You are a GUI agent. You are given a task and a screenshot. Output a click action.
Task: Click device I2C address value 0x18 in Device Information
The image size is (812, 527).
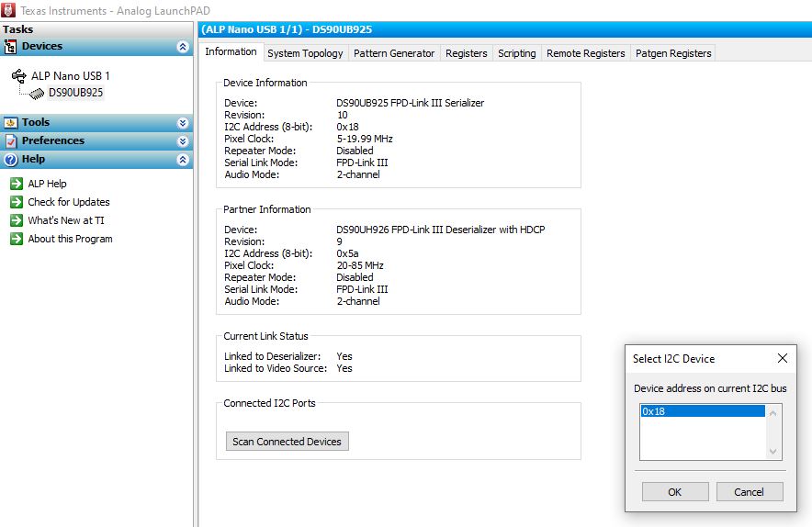tap(347, 127)
